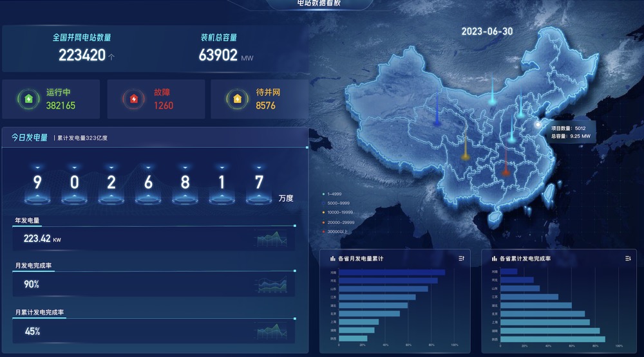The width and height of the screenshot is (644, 357).
Task: Toggle the 30000以上 legend item
Action: pyautogui.click(x=337, y=231)
